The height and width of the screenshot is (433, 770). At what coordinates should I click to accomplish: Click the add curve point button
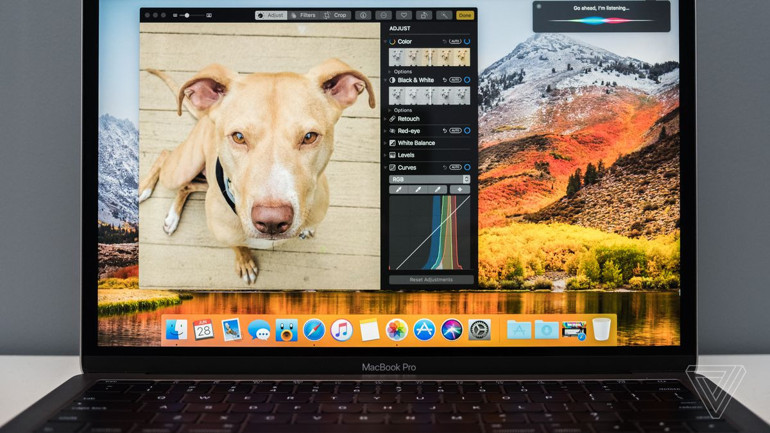point(460,189)
